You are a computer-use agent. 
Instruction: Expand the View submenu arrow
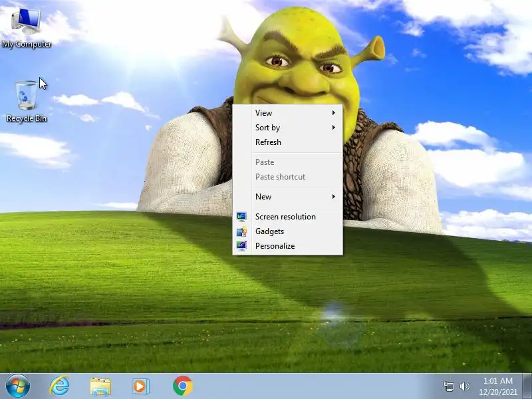334,112
